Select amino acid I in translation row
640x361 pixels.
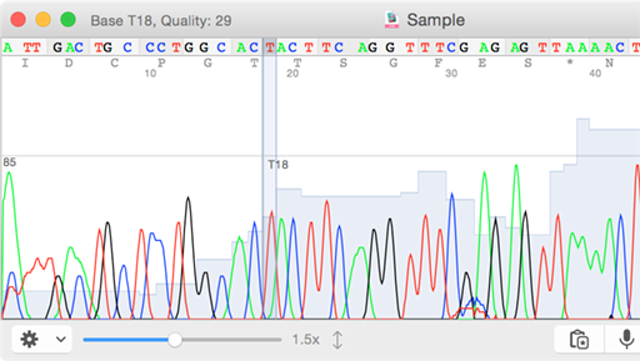coord(25,63)
